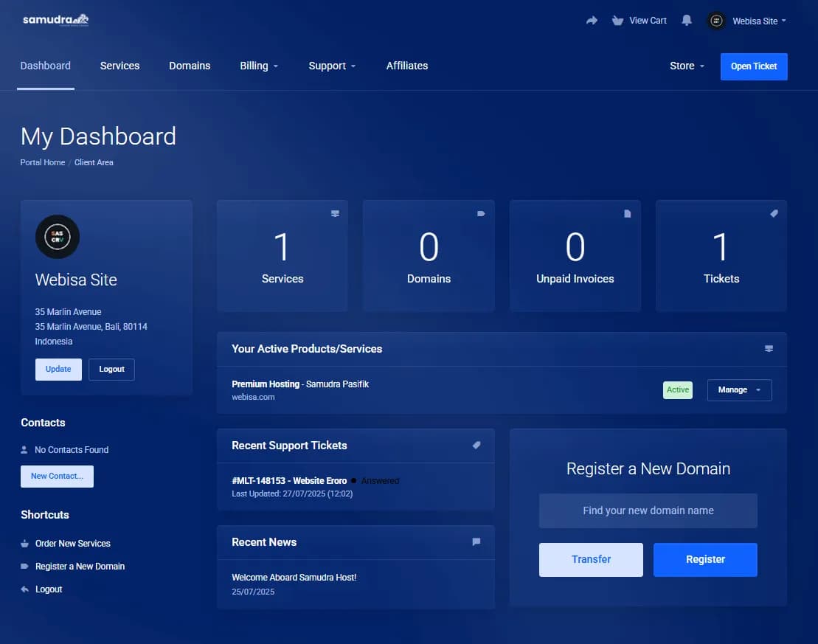Click the tag icon on the Tickets card
The image size is (818, 644).
773,212
